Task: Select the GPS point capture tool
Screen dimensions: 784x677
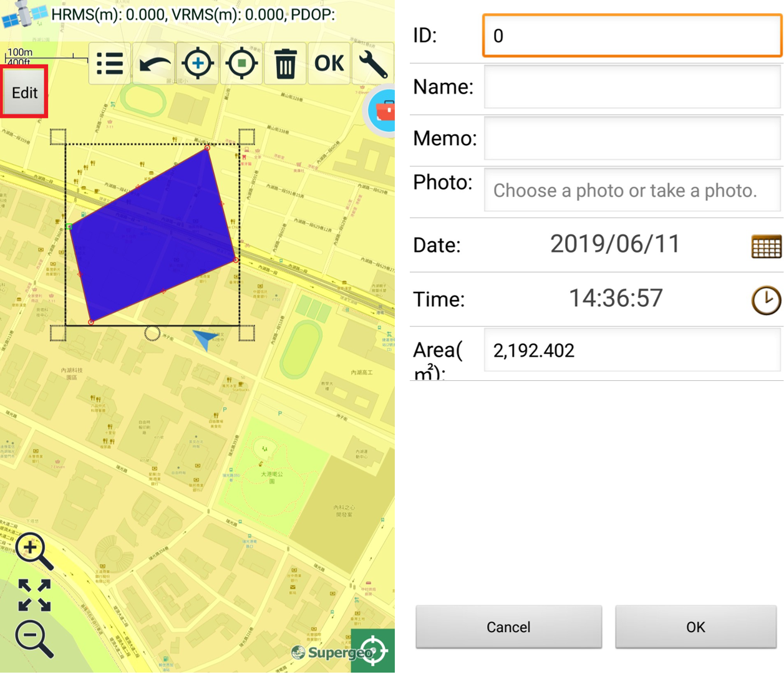Action: coord(241,64)
